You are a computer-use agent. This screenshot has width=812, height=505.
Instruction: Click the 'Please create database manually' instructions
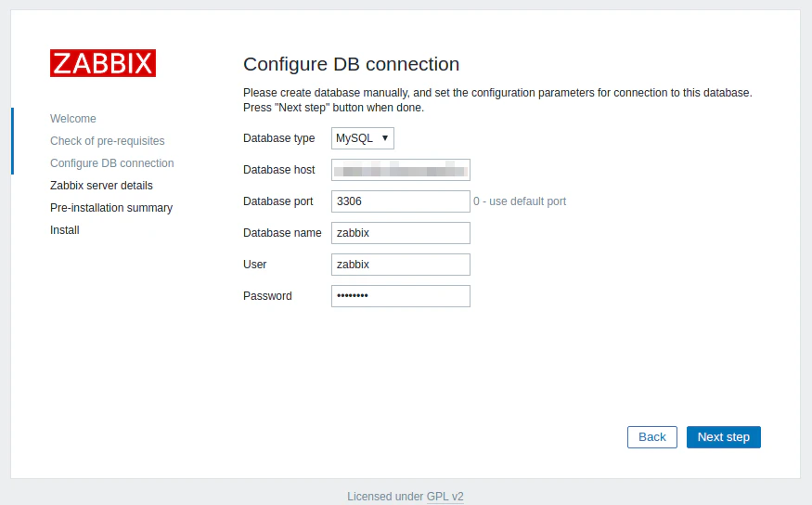497,100
